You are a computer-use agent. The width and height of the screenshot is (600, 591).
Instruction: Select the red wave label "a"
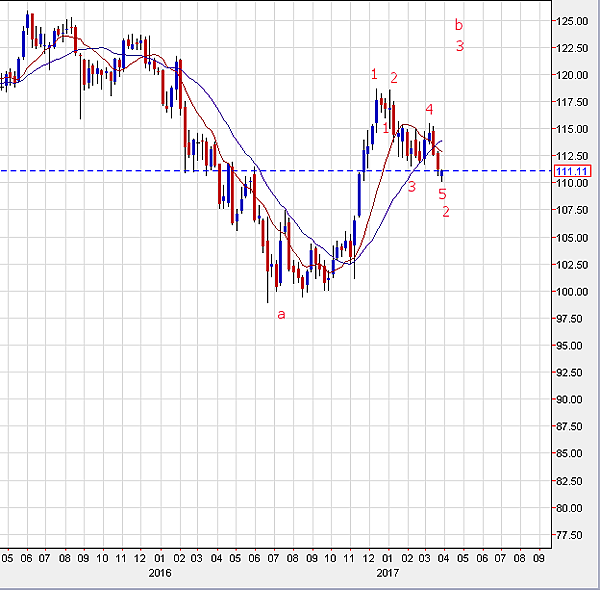click(281, 315)
